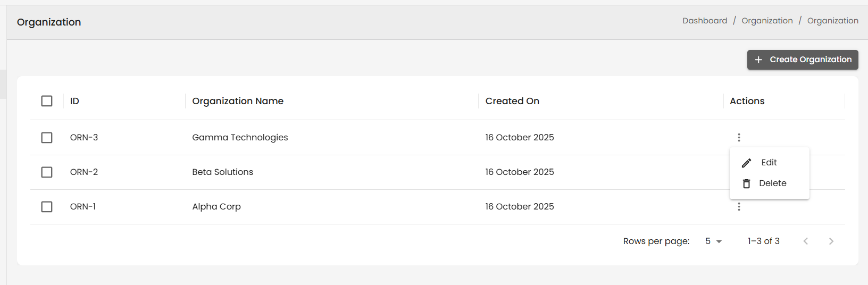The image size is (868, 285).
Task: Go to previous page arrow
Action: pos(806,241)
